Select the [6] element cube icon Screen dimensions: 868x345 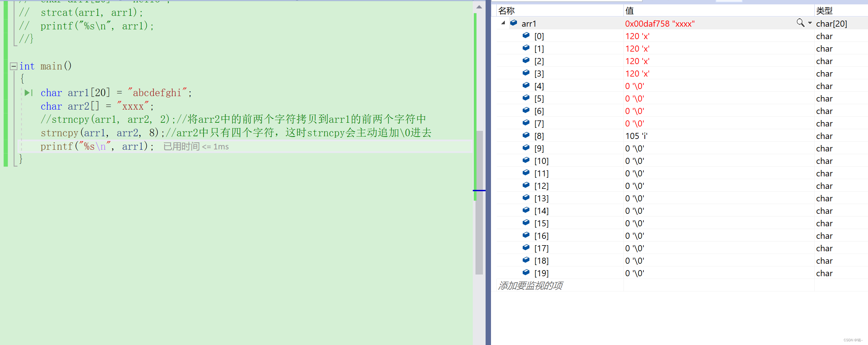[x=526, y=110]
